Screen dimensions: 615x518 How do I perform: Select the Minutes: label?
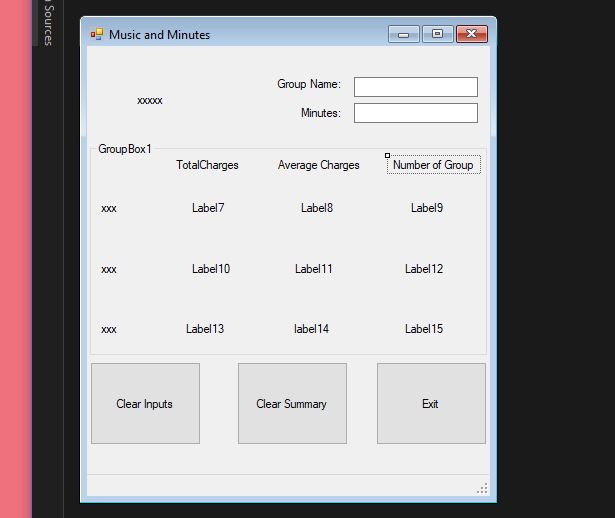click(321, 113)
